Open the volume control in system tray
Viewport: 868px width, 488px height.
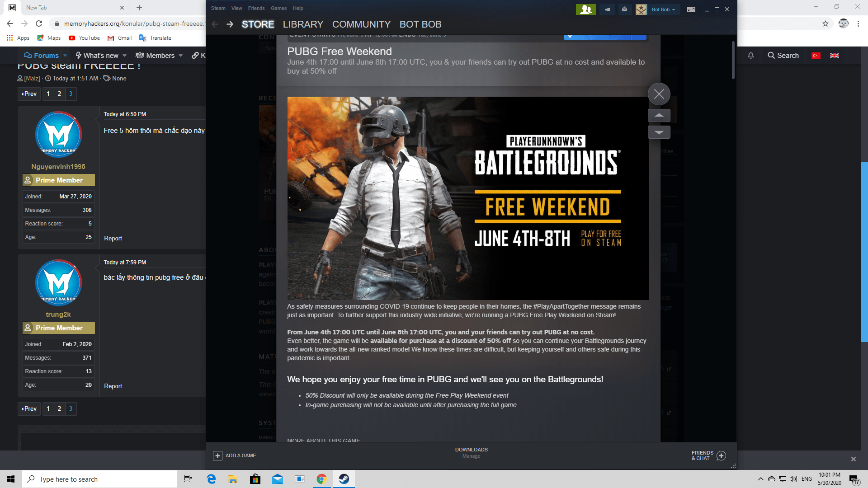[x=793, y=479]
